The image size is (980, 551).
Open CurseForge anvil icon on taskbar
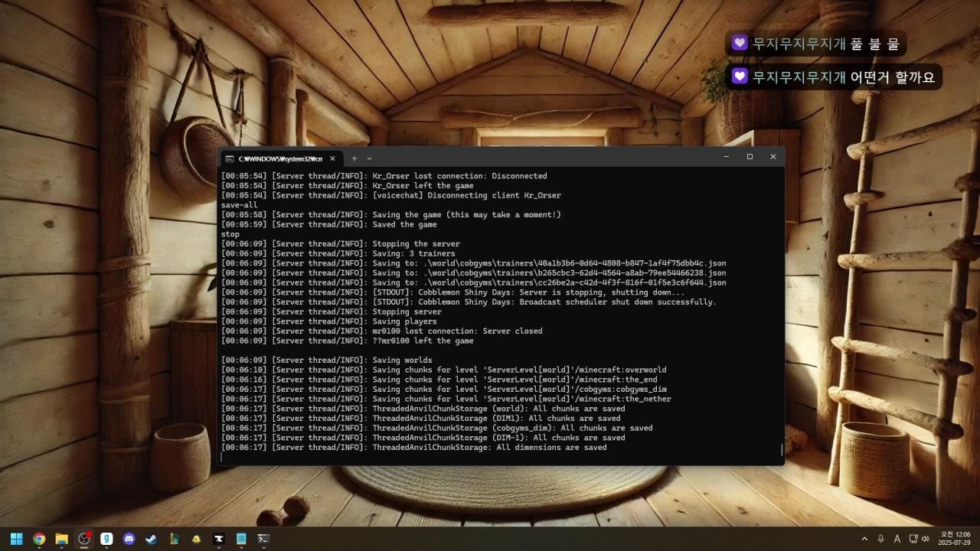point(218,539)
